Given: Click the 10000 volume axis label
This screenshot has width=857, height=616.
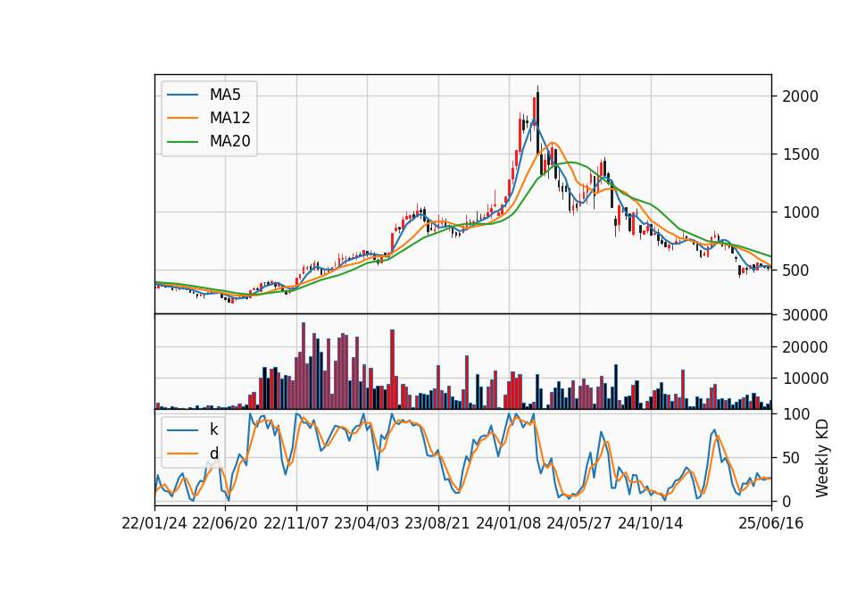Looking at the screenshot, I should coord(805,379).
